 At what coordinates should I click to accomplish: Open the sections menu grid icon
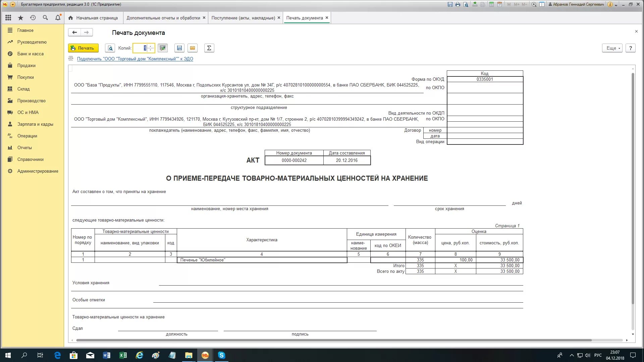click(x=8, y=18)
